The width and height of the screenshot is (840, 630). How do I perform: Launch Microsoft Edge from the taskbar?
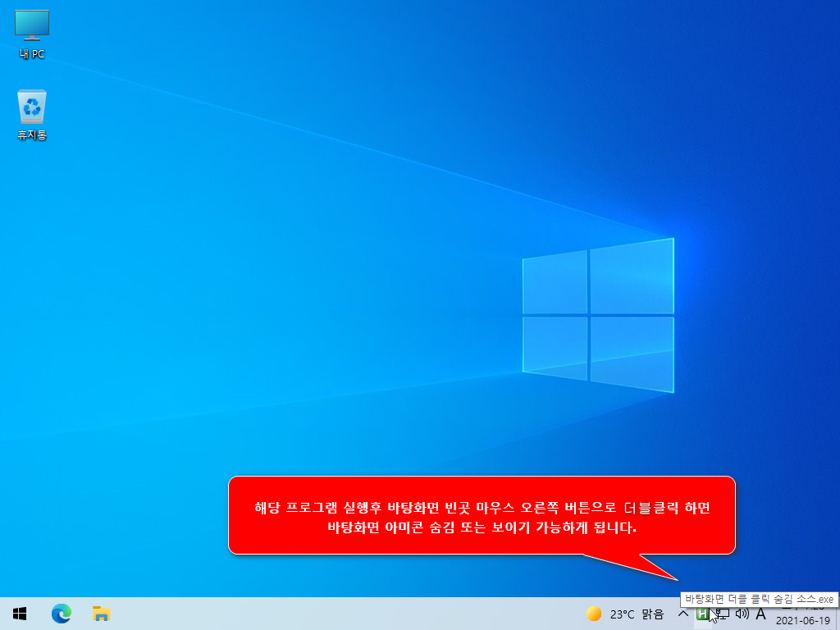(61, 614)
